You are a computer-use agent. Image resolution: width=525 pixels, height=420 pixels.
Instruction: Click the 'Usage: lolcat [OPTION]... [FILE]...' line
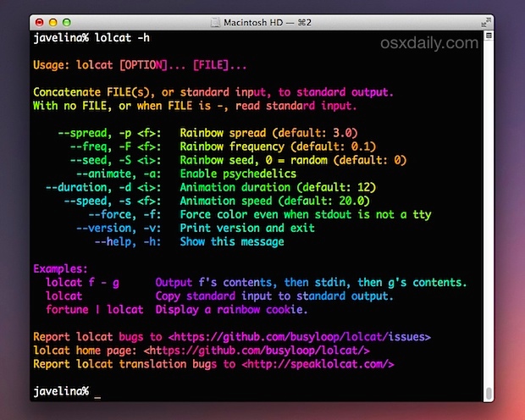point(140,65)
